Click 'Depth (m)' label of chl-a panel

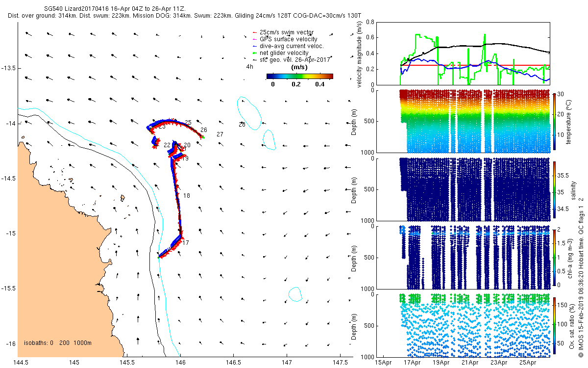[355, 258]
